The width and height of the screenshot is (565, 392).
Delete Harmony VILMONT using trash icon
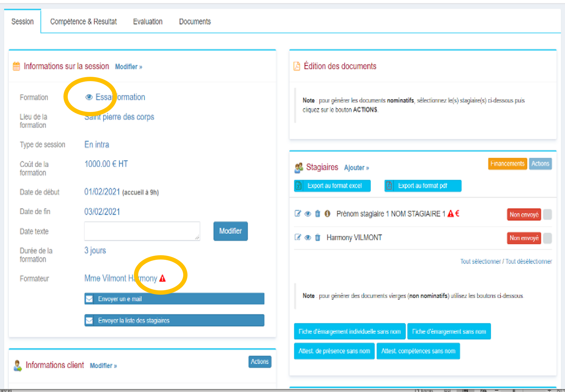click(x=318, y=238)
